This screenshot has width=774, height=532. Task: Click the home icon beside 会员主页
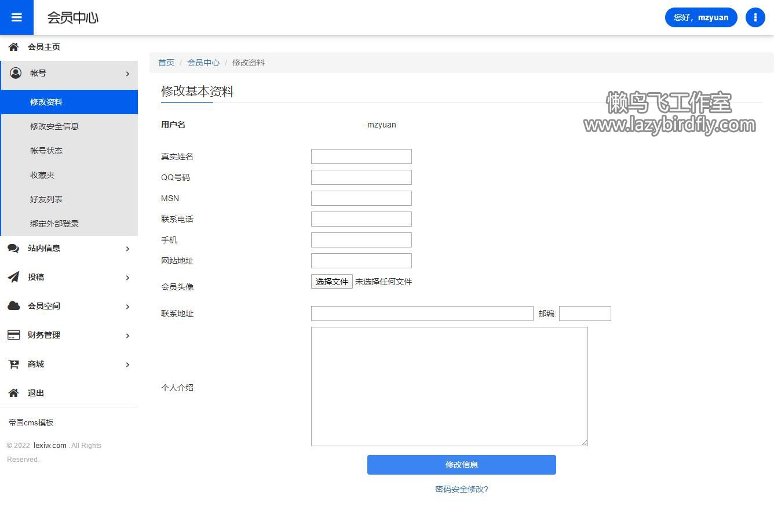[13, 47]
